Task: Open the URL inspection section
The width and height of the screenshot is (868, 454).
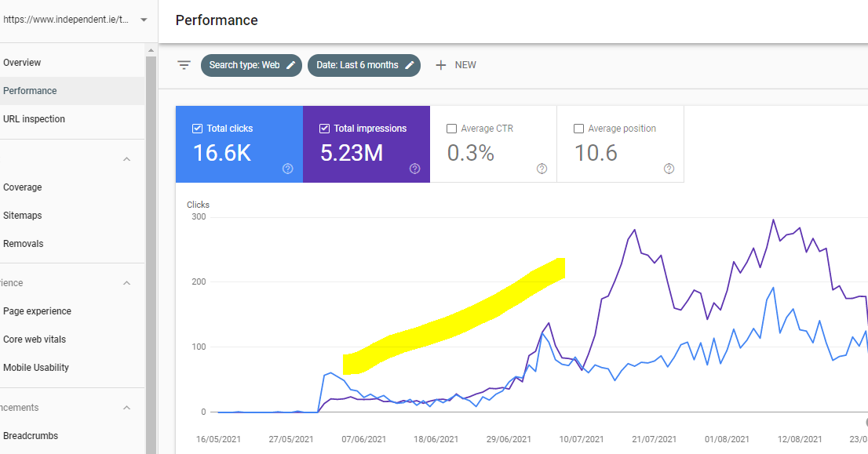Action: point(35,118)
